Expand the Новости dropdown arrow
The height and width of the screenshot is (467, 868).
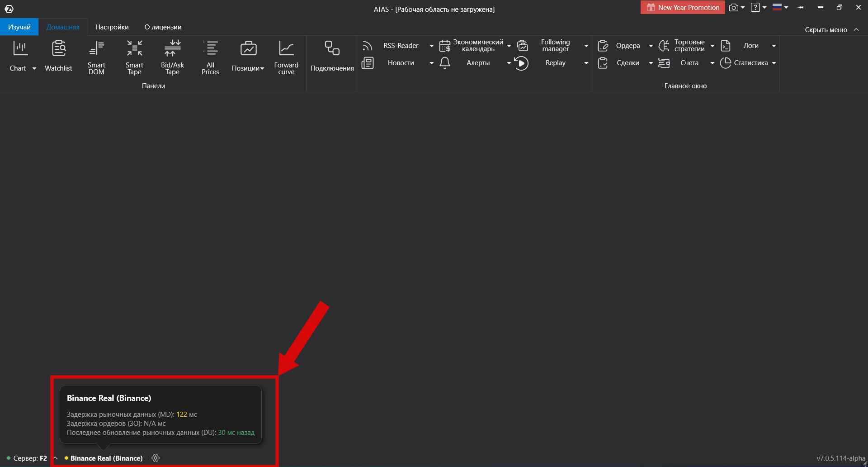tap(431, 63)
